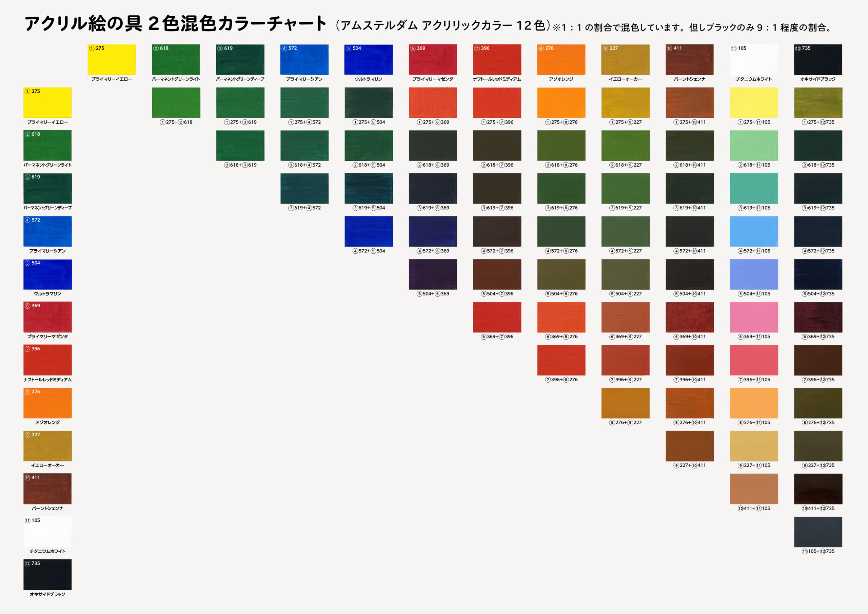Click the light blue ④572+⑪105 swatch
The width and height of the screenshot is (868, 614).
click(753, 231)
